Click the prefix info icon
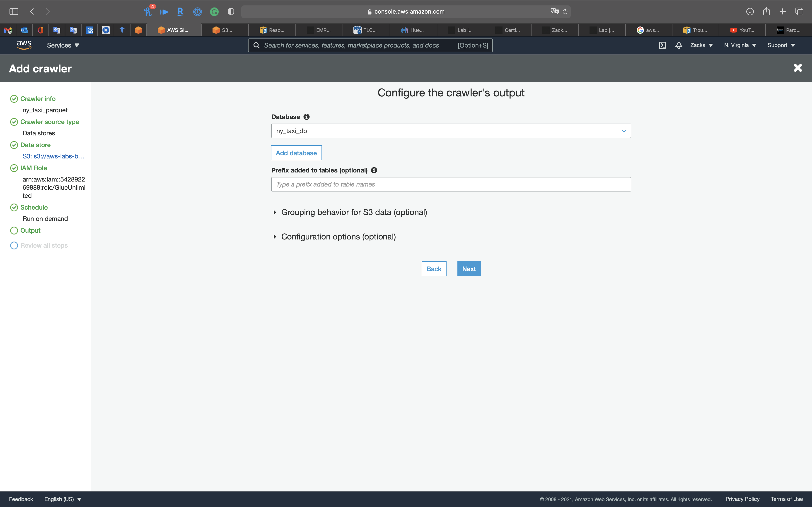812x507 pixels. coord(374,170)
